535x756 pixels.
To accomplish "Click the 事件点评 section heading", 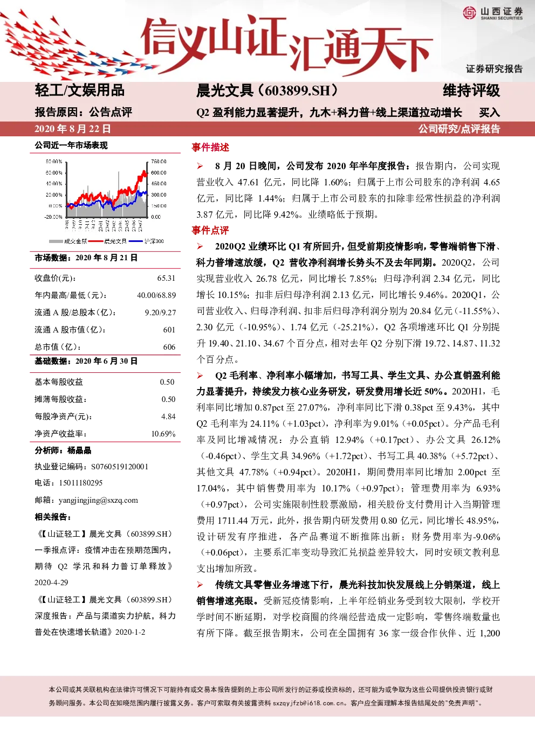I will point(210,231).
